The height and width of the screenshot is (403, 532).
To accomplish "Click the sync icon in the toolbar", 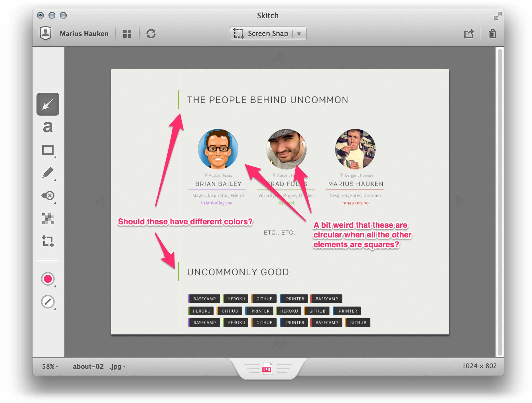I will (151, 33).
